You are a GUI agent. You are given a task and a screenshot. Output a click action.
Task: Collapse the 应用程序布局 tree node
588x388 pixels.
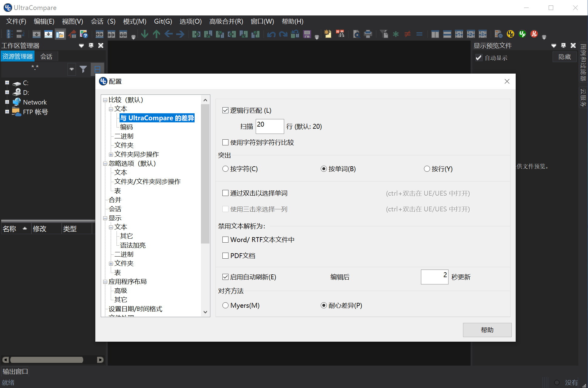coord(105,282)
